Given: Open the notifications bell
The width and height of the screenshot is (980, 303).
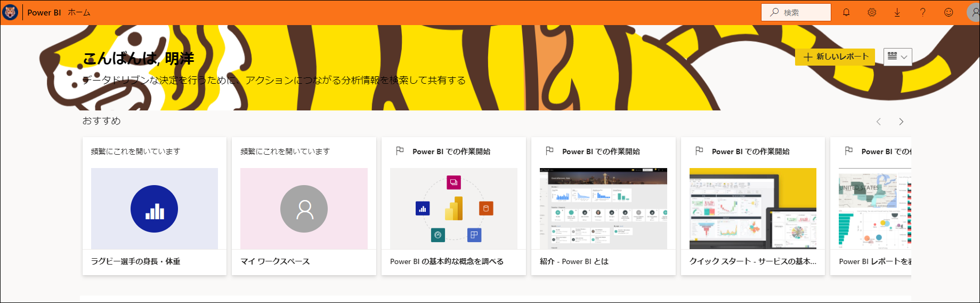Looking at the screenshot, I should (x=846, y=12).
